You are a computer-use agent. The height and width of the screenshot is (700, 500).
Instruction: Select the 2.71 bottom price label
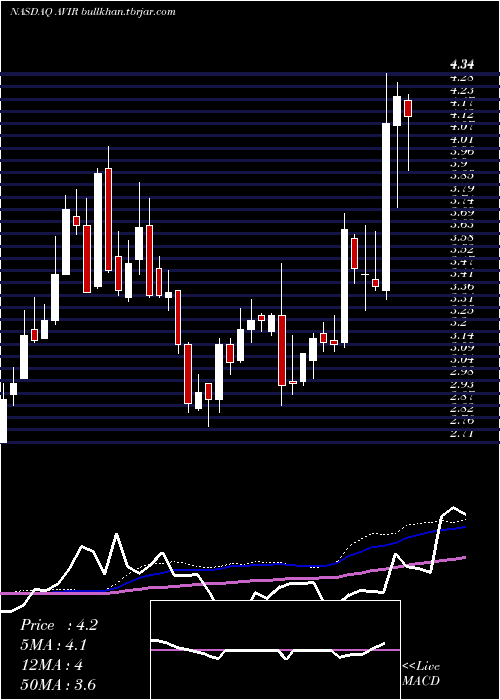(x=462, y=433)
